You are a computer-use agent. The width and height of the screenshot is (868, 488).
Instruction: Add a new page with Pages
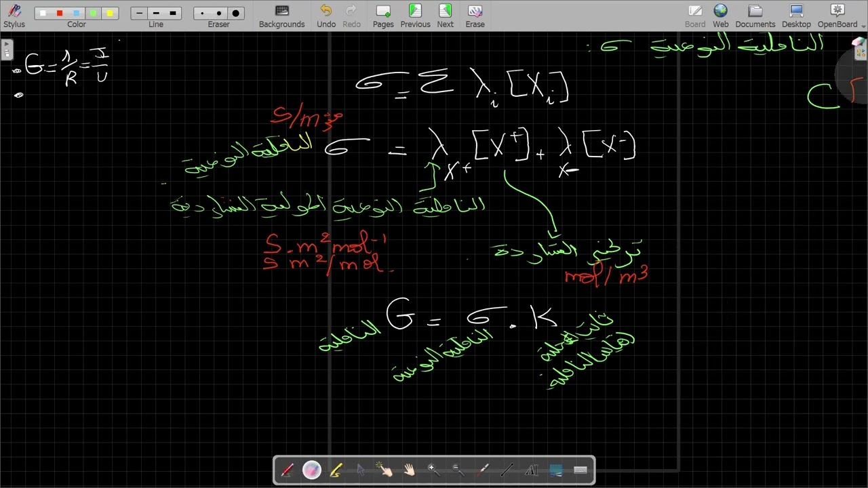[x=383, y=16]
